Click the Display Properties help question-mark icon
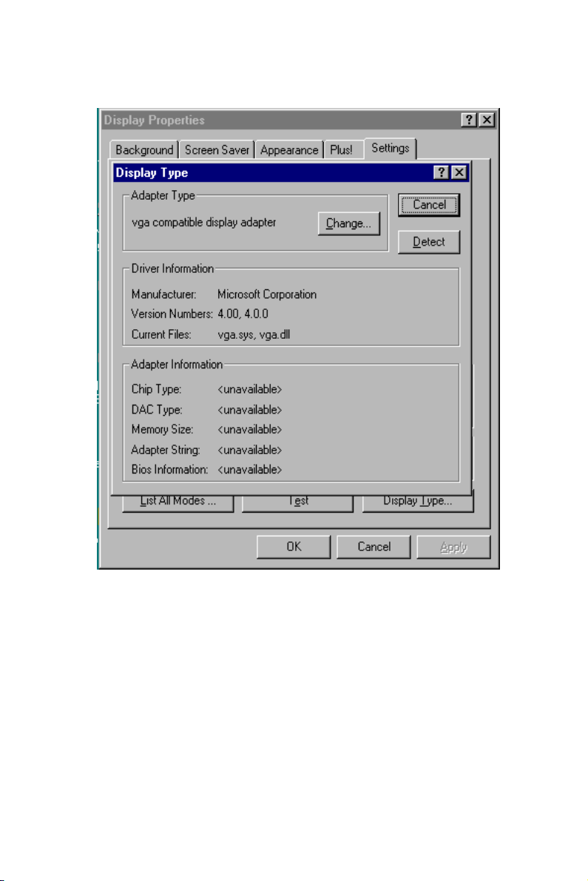 469,120
